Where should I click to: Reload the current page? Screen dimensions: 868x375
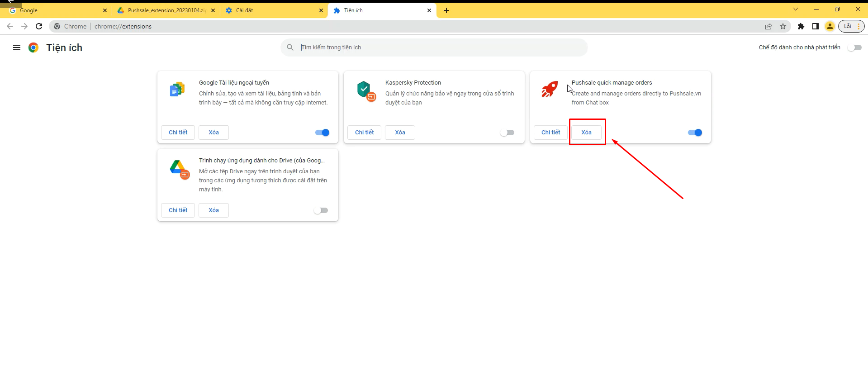point(39,26)
